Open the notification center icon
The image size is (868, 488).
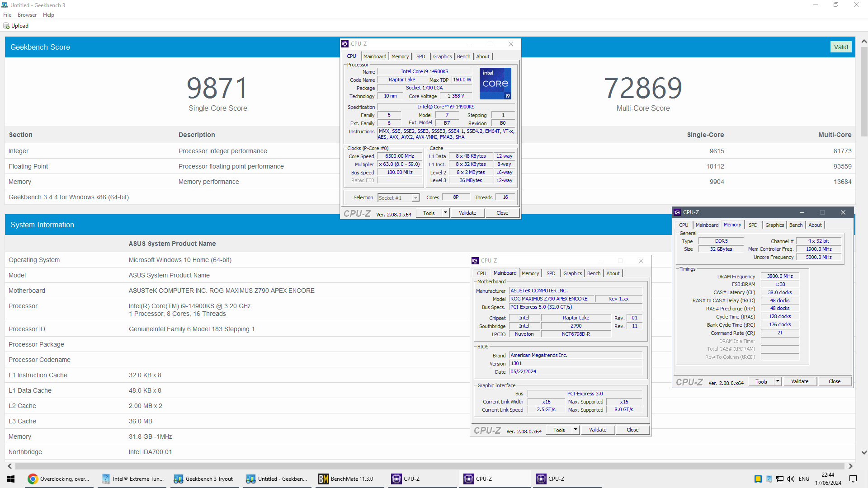(853, 479)
